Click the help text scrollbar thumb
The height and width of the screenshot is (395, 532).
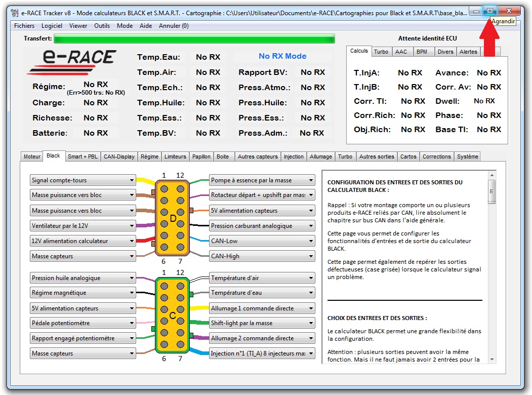[492, 190]
